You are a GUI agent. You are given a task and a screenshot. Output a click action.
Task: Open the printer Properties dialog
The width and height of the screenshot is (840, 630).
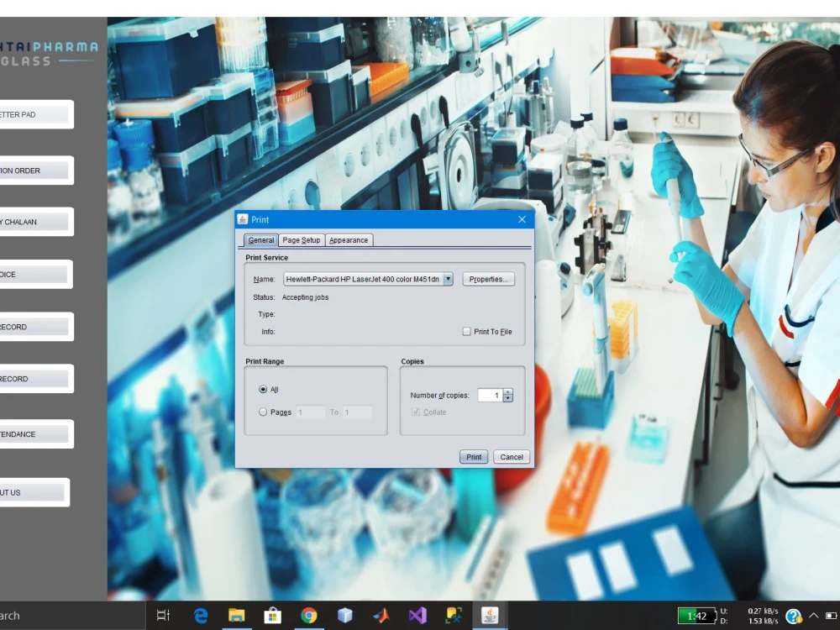(x=488, y=278)
